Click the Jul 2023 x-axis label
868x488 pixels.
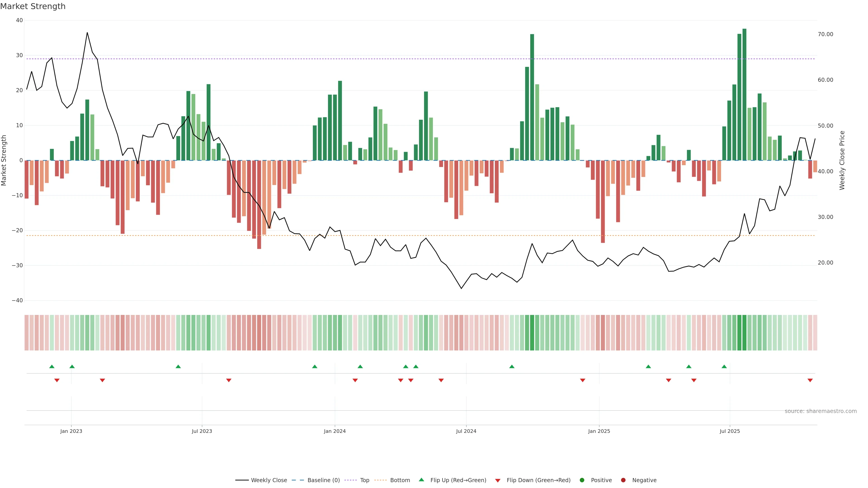pyautogui.click(x=202, y=431)
